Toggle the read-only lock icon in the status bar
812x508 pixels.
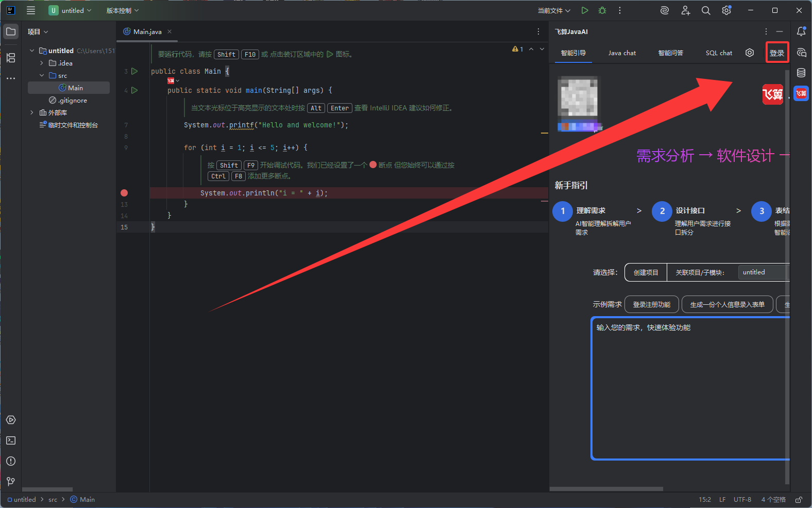click(799, 500)
